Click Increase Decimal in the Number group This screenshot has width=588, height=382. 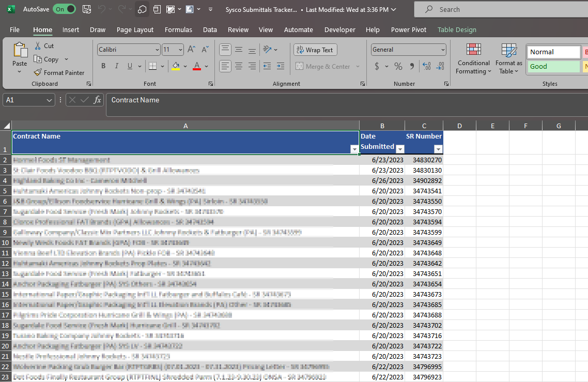[x=426, y=66]
